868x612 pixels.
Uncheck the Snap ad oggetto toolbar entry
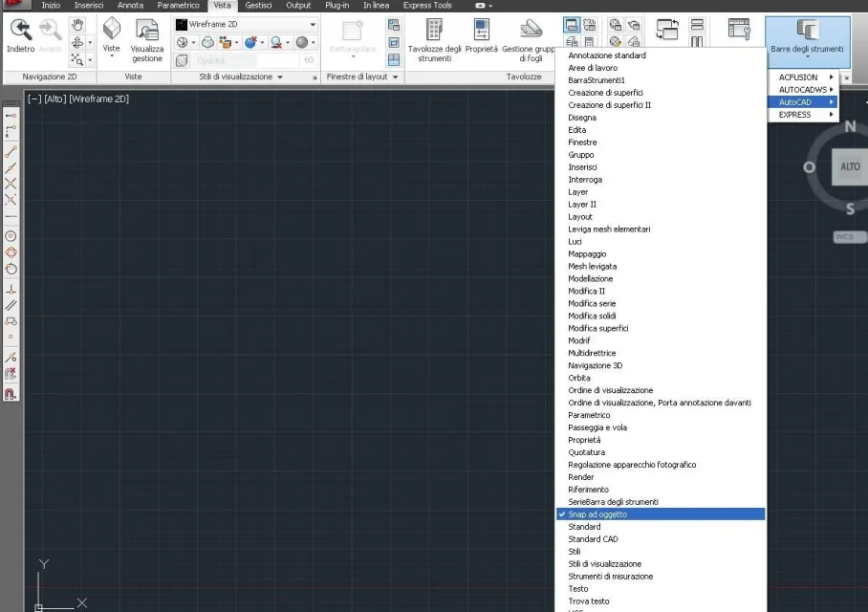click(x=661, y=514)
